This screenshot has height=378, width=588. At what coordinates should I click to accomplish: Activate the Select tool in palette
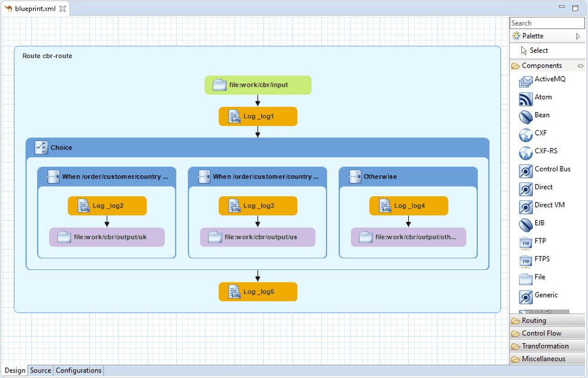(538, 50)
